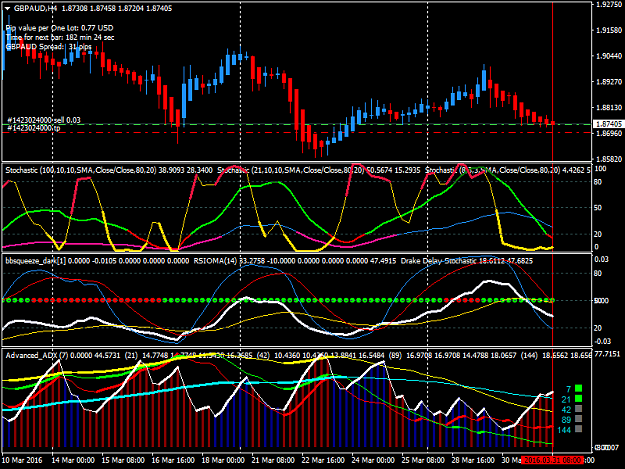The height and width of the screenshot is (469, 625).
Task: Click the 1.91580 price axis label
Action: click(x=609, y=30)
